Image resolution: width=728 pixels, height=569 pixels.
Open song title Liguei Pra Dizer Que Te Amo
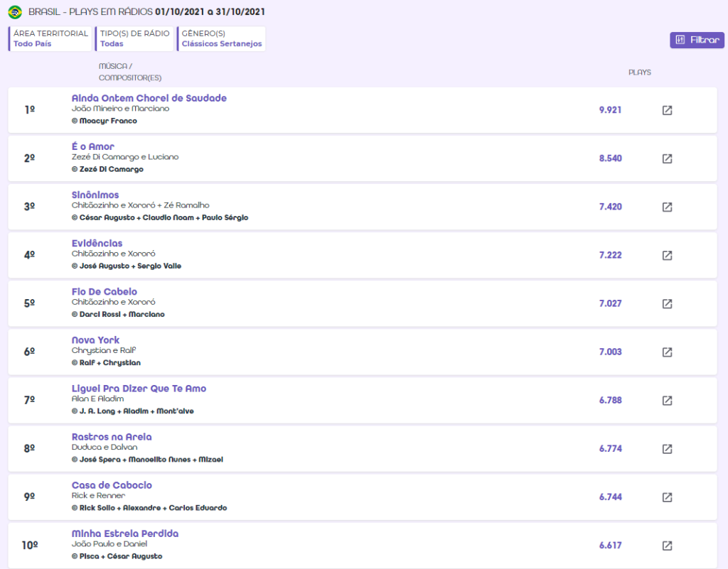pyautogui.click(x=139, y=389)
